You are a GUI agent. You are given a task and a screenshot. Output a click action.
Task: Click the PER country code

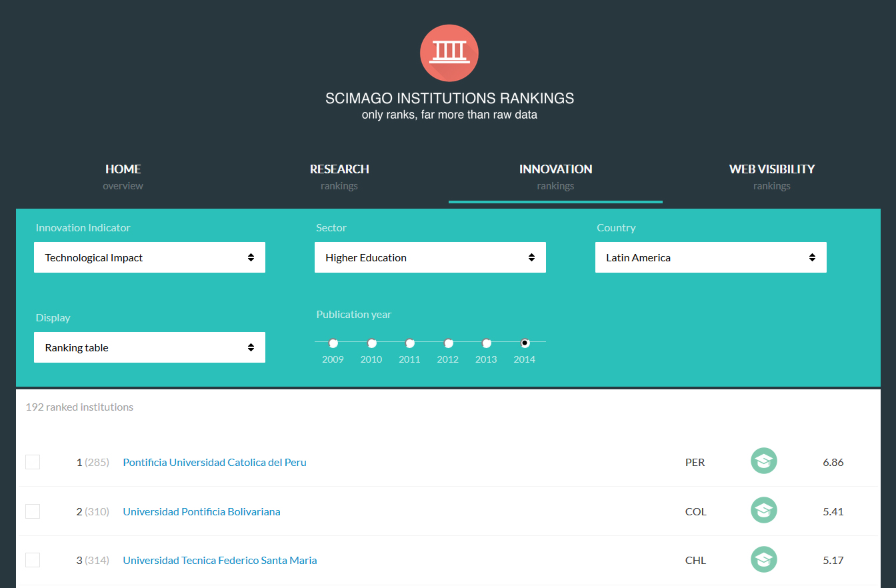695,462
